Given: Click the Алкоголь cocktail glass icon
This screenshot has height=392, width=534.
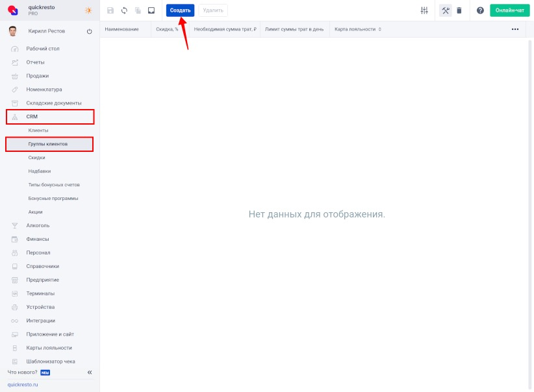Looking at the screenshot, I should pos(15,226).
